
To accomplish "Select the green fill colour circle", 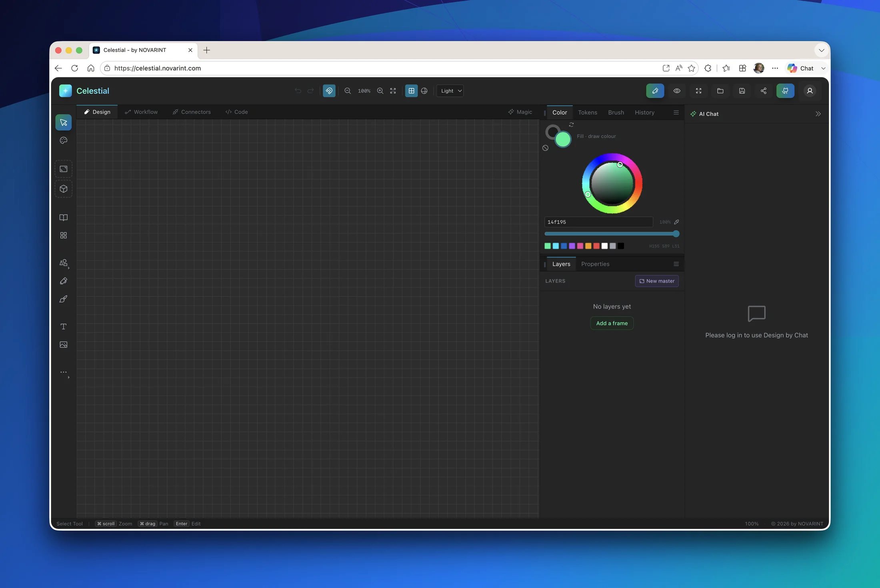I will pos(563,139).
